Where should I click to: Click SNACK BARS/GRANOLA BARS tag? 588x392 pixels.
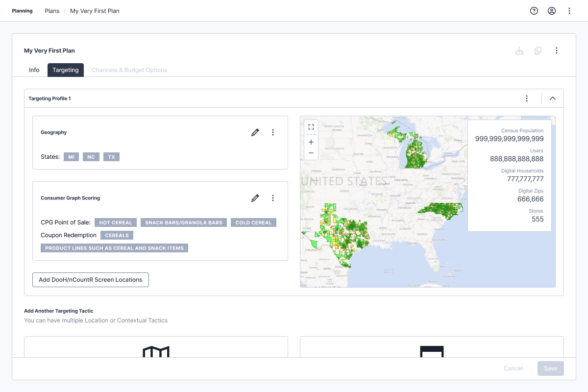(x=184, y=222)
